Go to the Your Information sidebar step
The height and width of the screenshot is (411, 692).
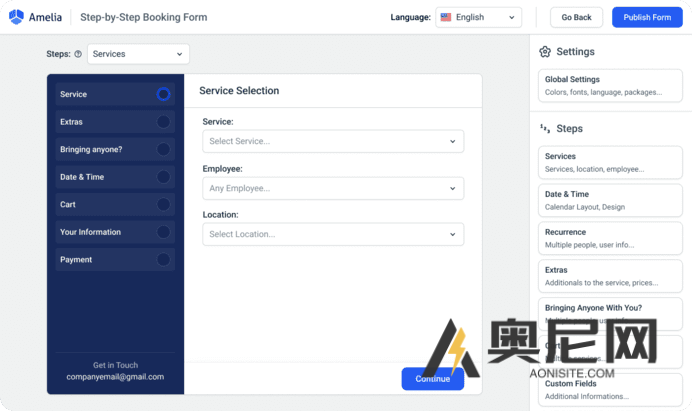coord(115,232)
